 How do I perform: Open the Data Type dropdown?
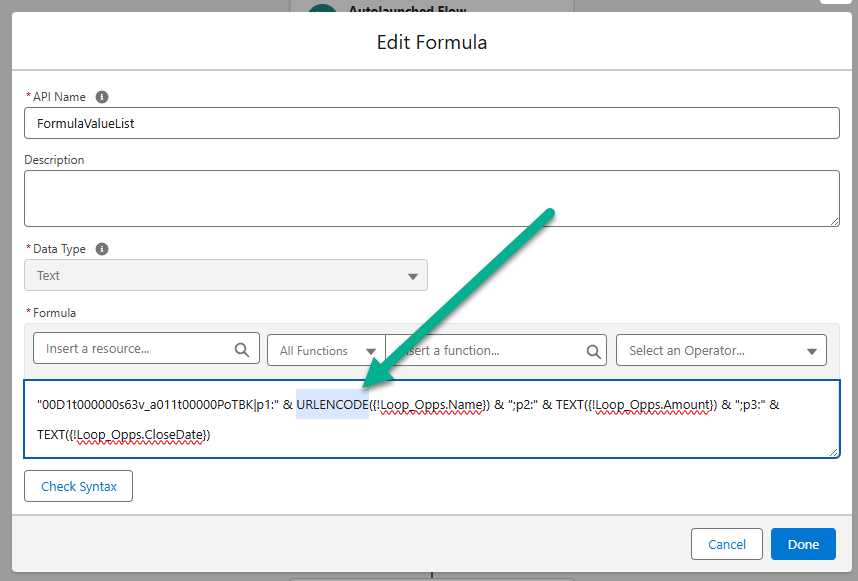226,276
